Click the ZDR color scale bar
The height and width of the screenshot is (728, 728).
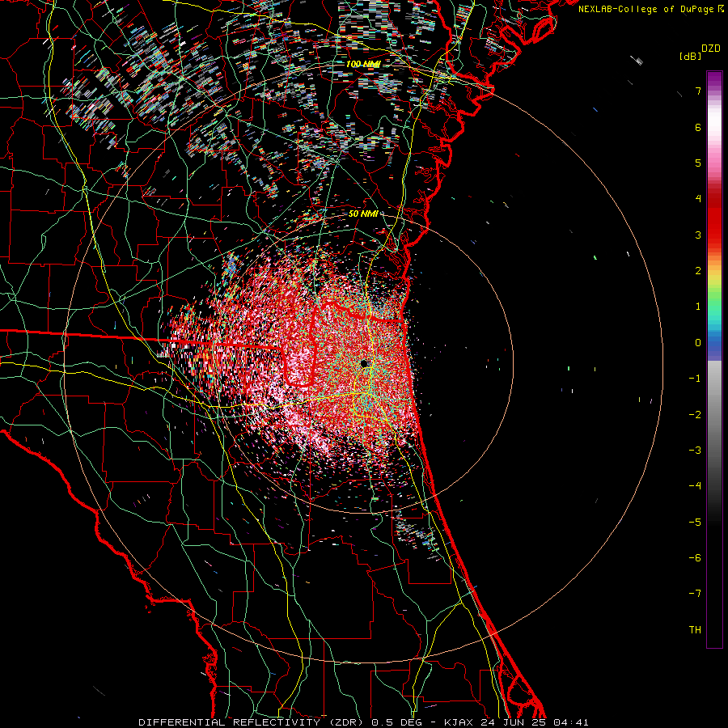(714, 359)
